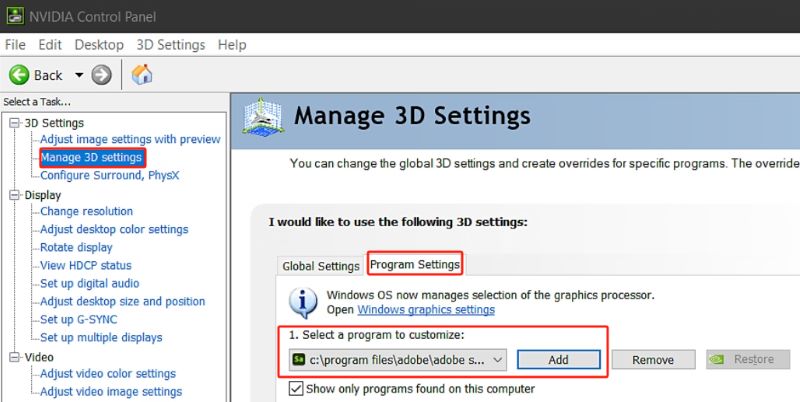Open the Windows graphics settings link
The image size is (800, 402).
pyautogui.click(x=426, y=310)
